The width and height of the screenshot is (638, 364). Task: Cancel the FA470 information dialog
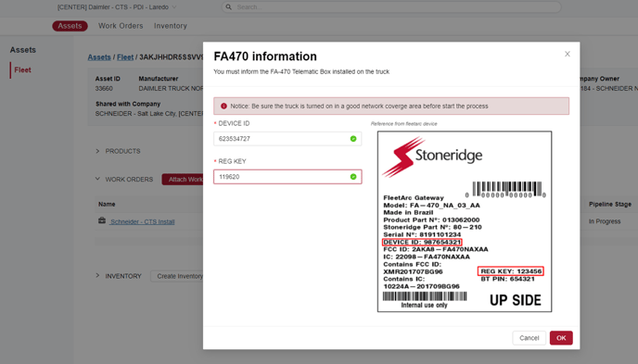tap(529, 338)
